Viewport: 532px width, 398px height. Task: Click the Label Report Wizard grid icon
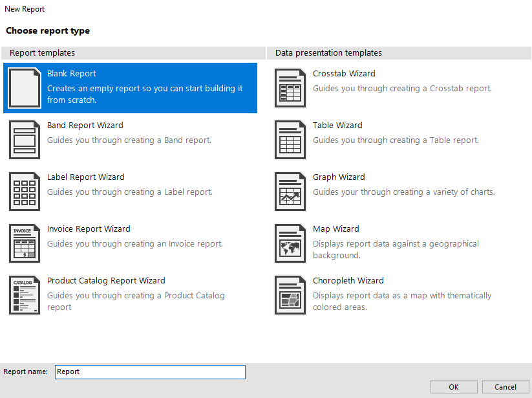25,192
